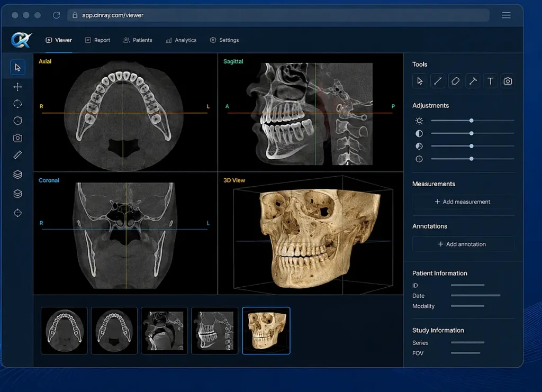Click the Series field label
542x392 pixels.
click(420, 343)
